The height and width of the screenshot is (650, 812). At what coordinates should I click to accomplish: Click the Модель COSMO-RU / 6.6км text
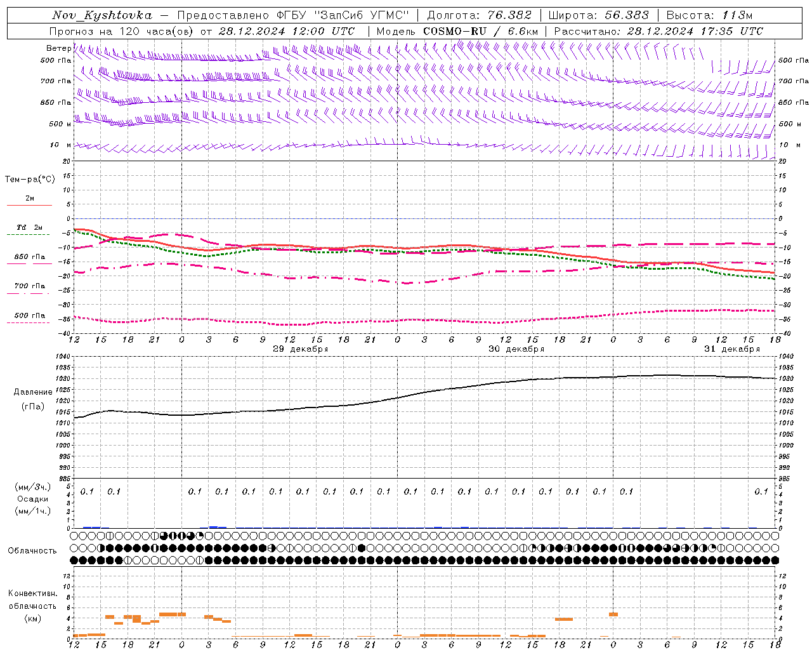point(457,31)
